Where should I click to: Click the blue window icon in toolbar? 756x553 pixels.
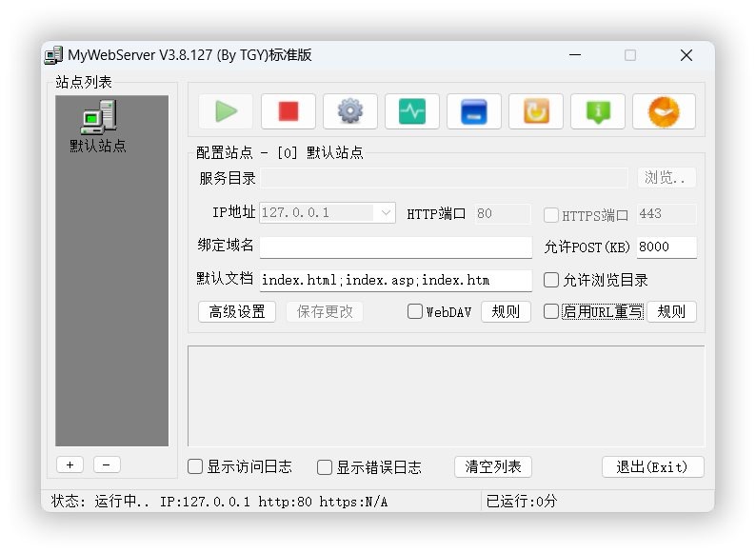tap(474, 111)
